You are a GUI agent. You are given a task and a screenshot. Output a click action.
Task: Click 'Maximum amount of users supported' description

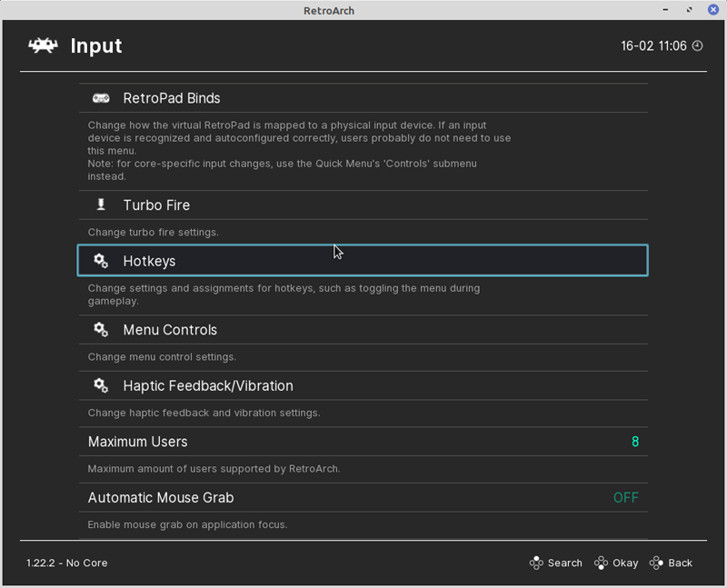(x=214, y=469)
